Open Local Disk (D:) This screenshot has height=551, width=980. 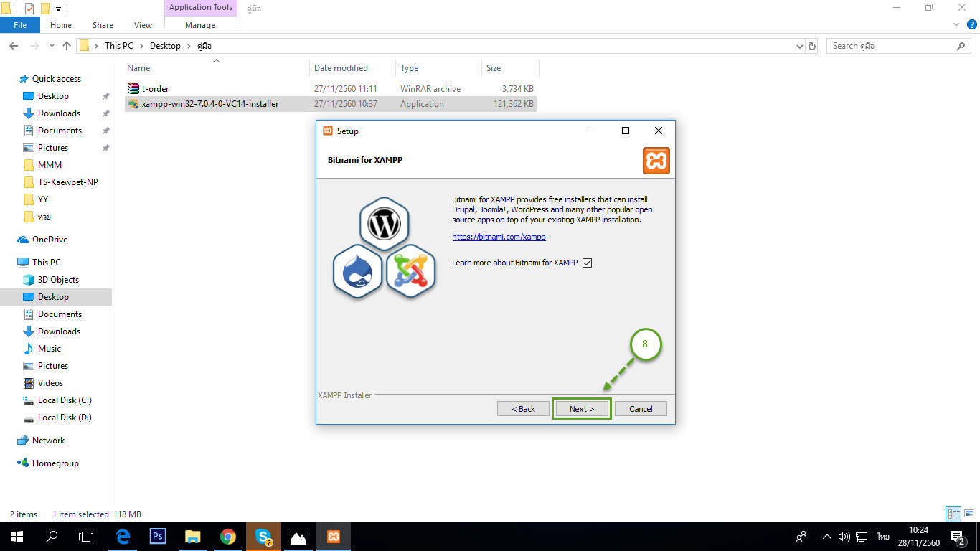(x=65, y=418)
